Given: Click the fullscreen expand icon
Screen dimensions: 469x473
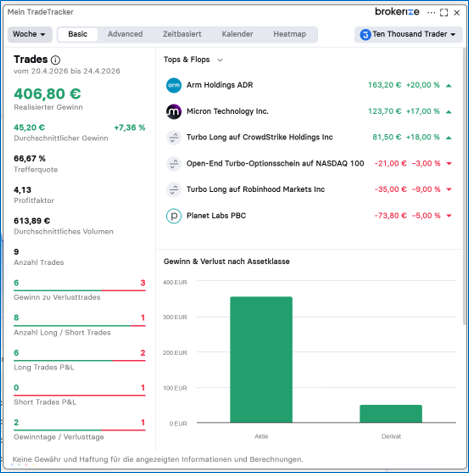Looking at the screenshot, I should (x=444, y=13).
